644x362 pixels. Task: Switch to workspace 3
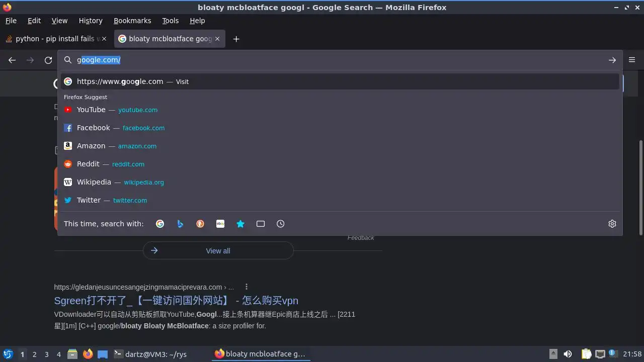click(46, 354)
